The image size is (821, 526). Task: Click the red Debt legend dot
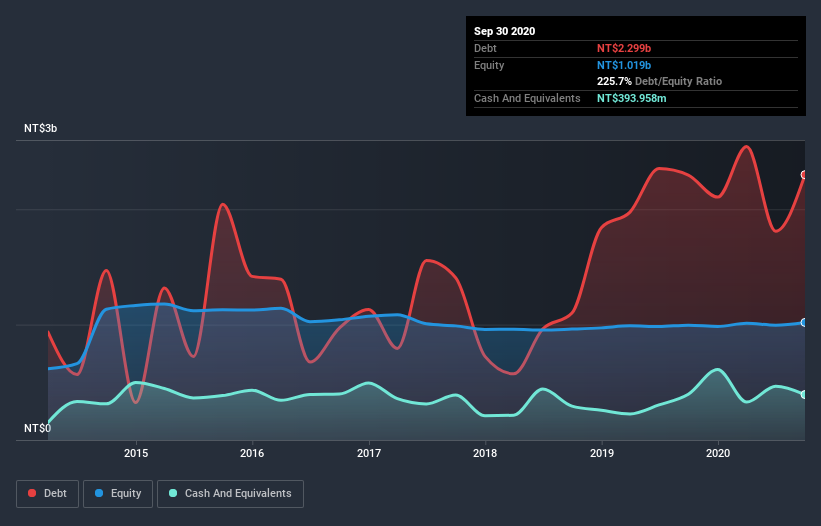[x=32, y=493]
